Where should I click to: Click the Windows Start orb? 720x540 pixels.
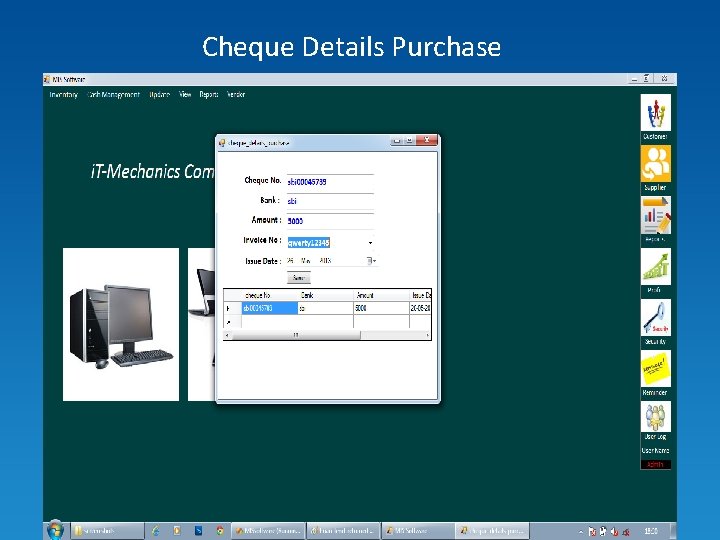56,530
